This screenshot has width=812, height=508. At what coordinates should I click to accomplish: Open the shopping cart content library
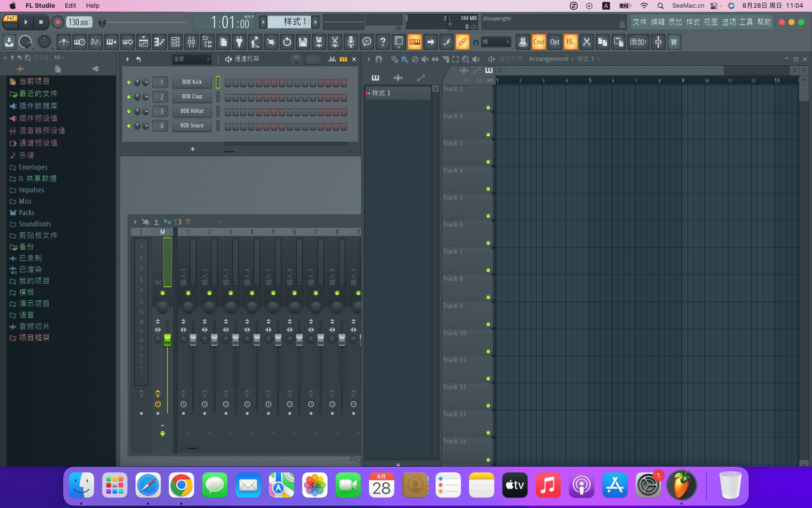(673, 42)
